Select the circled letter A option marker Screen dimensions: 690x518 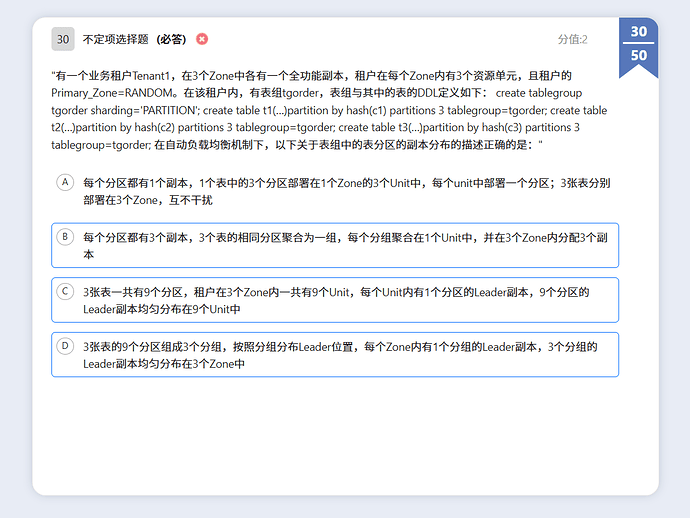[65, 182]
